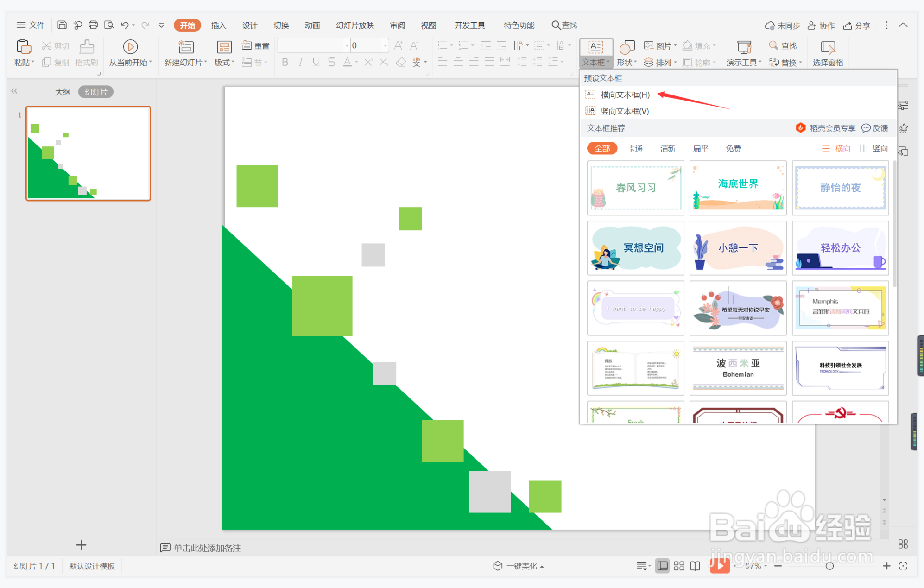This screenshot has width=924, height=588.
Task: Switch to the 插入 ribbon tab
Action: click(218, 25)
